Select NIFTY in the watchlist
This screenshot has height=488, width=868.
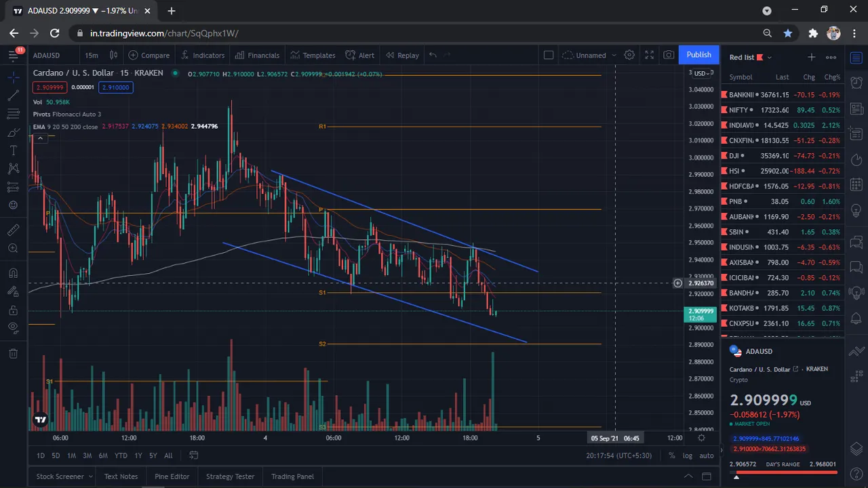click(783, 110)
